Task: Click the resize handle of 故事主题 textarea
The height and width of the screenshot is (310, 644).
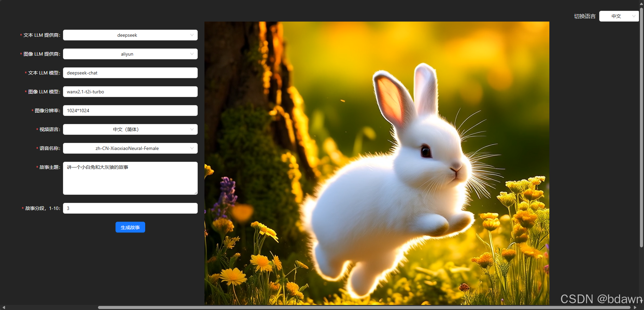Action: [x=196, y=193]
